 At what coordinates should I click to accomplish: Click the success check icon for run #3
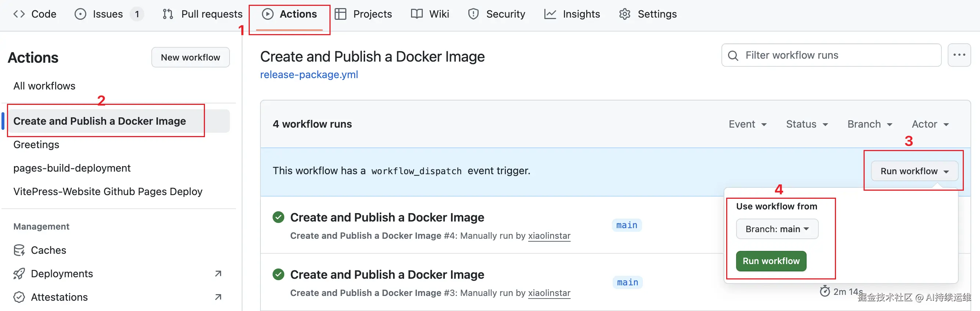pos(278,275)
